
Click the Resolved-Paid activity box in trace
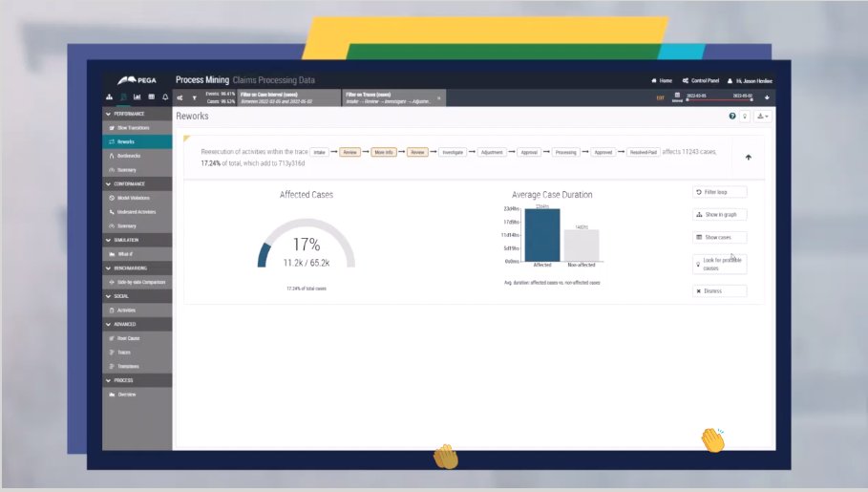pos(644,152)
